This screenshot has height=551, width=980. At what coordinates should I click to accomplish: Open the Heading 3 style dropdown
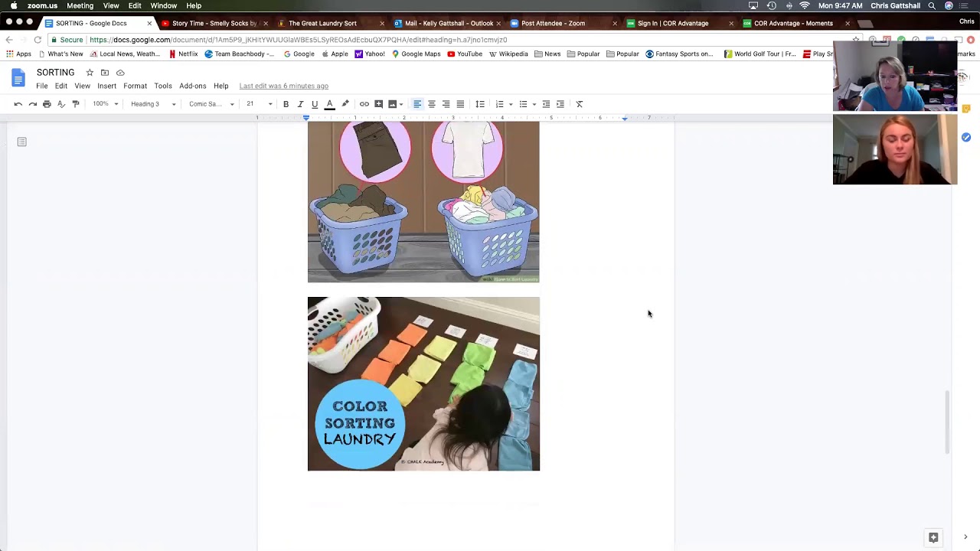tap(153, 104)
